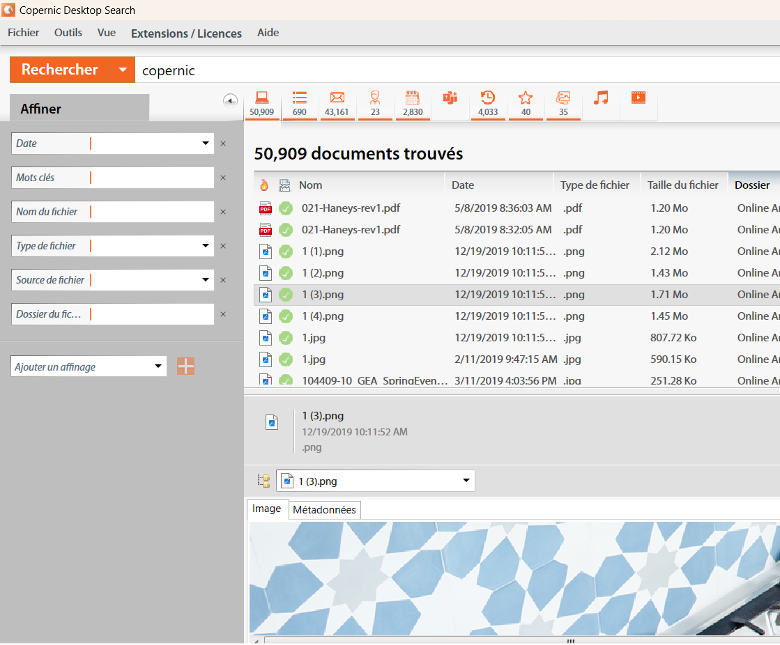
Task: Click the Copernic app logo in title bar
Action: pos(8,9)
